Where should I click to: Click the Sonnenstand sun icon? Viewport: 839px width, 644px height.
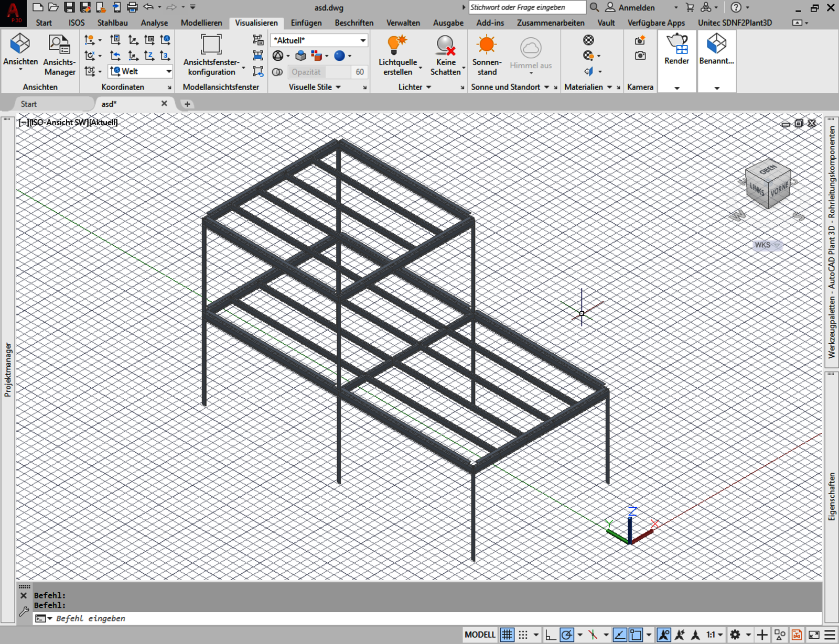pyautogui.click(x=487, y=45)
